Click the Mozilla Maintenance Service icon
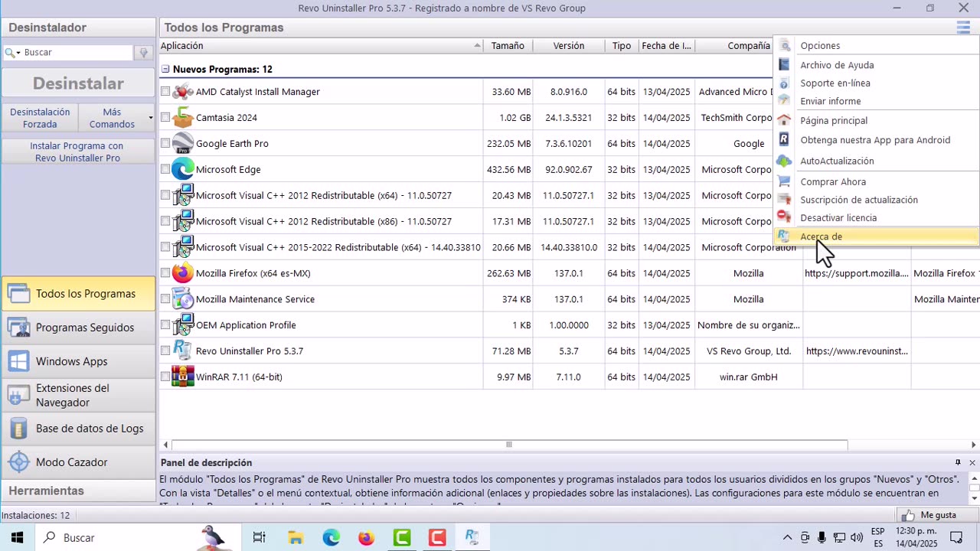Viewport: 980px width, 551px height. 183,299
